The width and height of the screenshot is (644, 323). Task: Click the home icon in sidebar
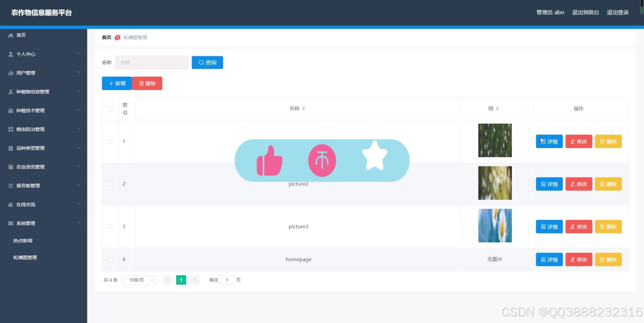point(11,35)
